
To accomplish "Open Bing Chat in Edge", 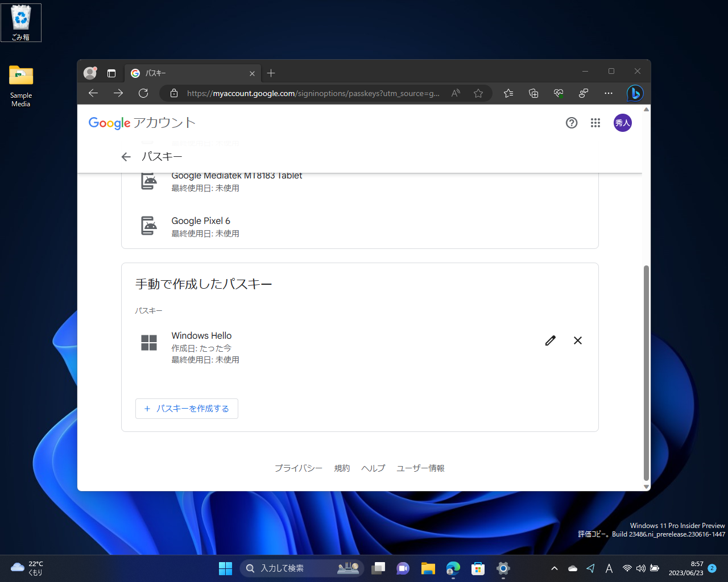I will [x=634, y=93].
